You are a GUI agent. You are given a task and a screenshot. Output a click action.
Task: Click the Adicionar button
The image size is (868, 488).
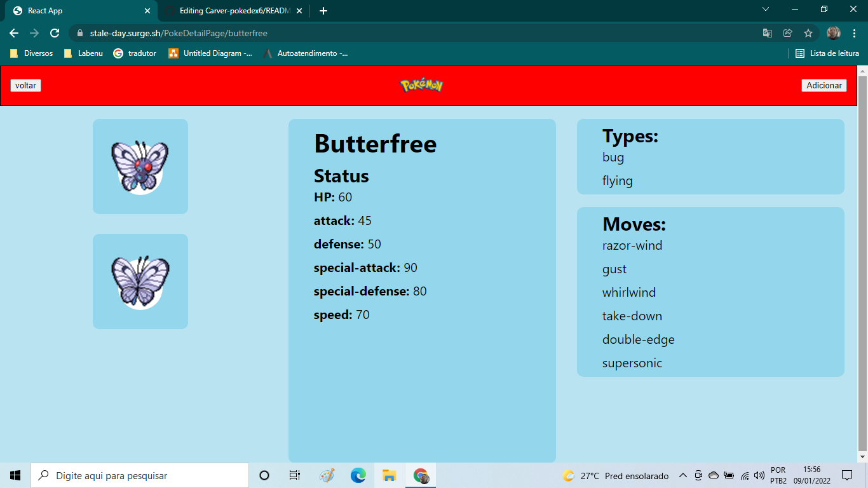[x=824, y=85]
